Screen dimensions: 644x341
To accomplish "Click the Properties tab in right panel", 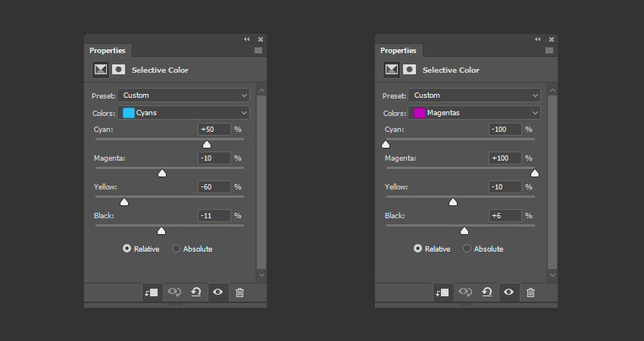I will pos(399,51).
